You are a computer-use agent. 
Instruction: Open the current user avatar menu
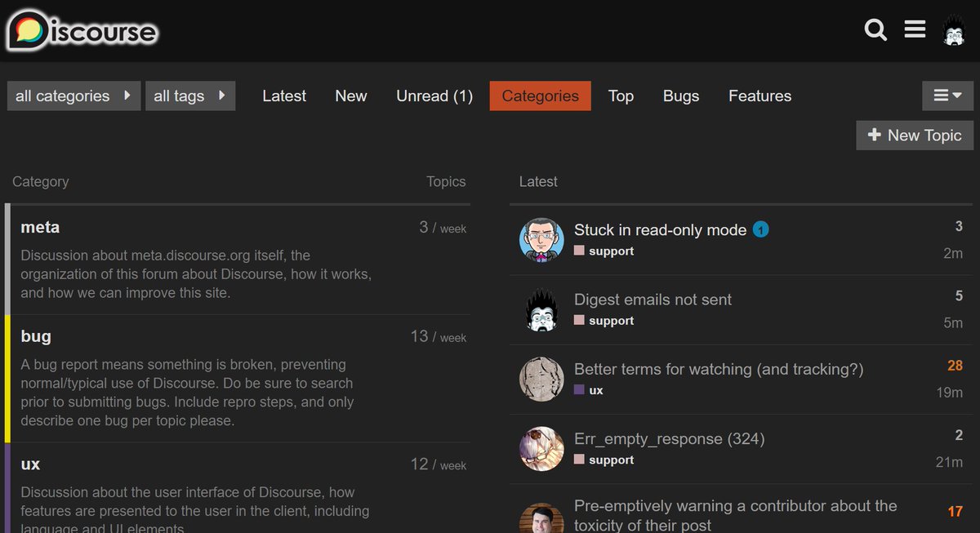[954, 31]
